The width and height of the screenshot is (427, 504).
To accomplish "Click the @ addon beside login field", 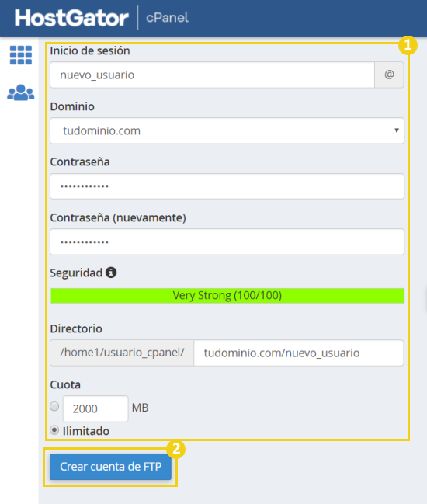I will (389, 75).
